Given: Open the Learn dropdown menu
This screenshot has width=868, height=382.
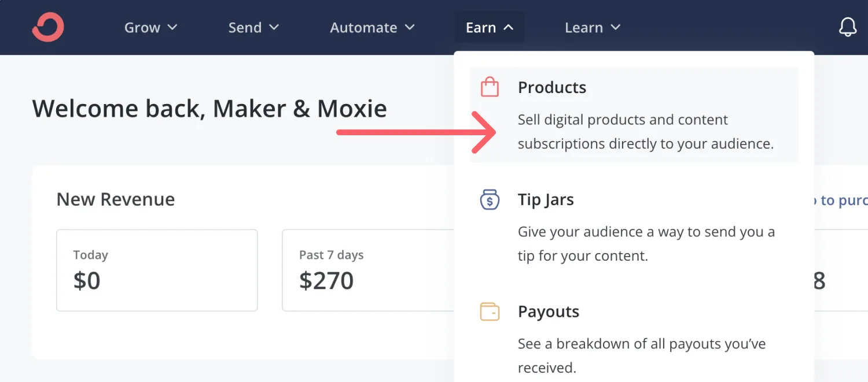Looking at the screenshot, I should (592, 28).
